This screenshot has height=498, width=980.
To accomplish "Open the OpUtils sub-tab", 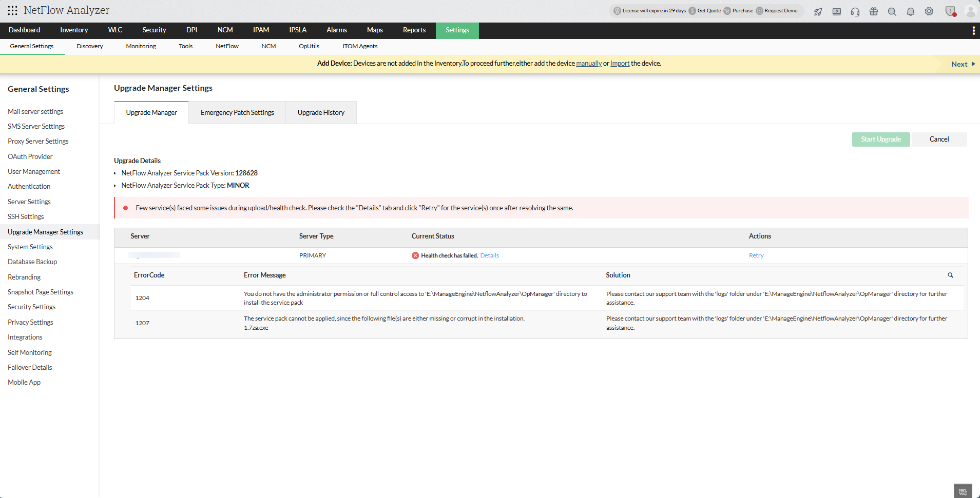I will [x=309, y=46].
